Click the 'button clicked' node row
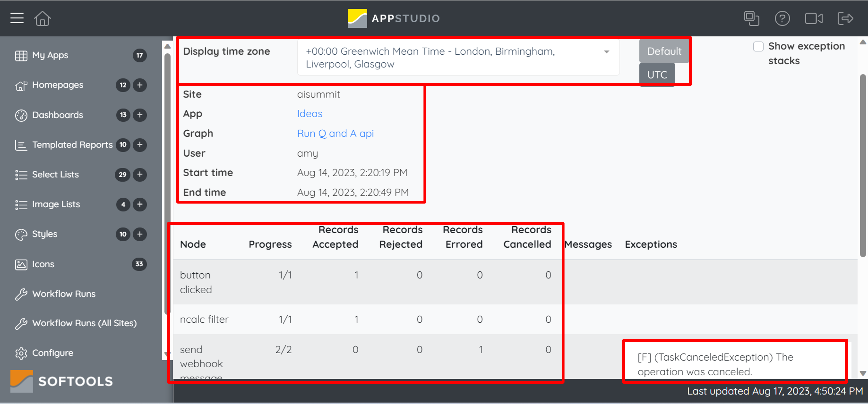 tap(515, 282)
